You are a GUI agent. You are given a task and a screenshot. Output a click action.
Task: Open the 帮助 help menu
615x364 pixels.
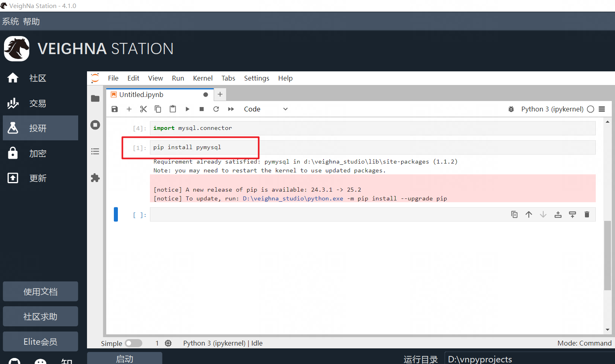pyautogui.click(x=31, y=22)
